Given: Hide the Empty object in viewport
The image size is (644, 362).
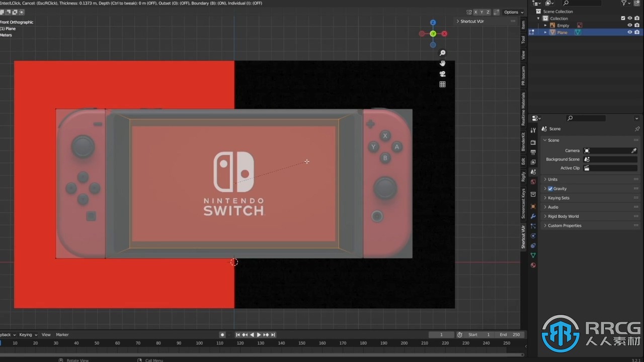Looking at the screenshot, I should coord(630,25).
